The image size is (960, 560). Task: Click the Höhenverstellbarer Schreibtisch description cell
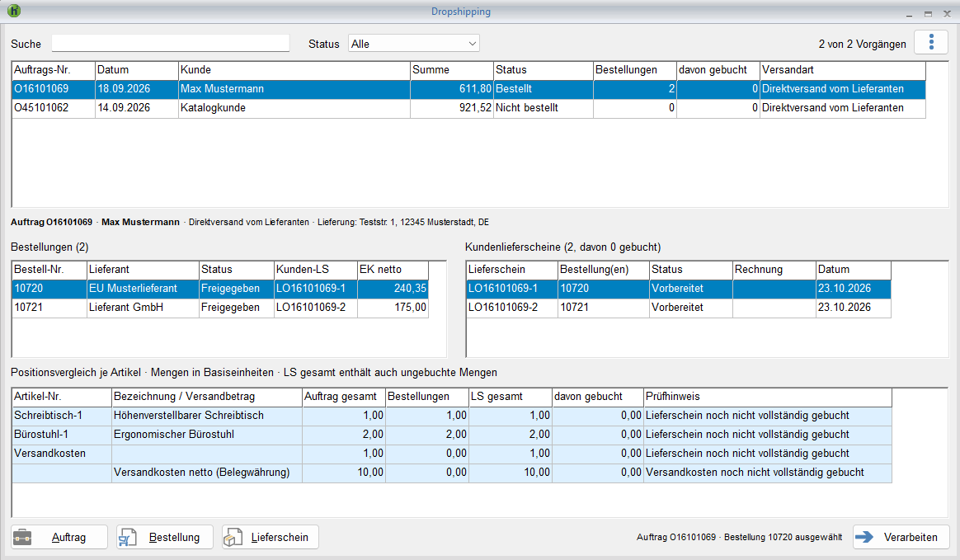tap(207, 416)
